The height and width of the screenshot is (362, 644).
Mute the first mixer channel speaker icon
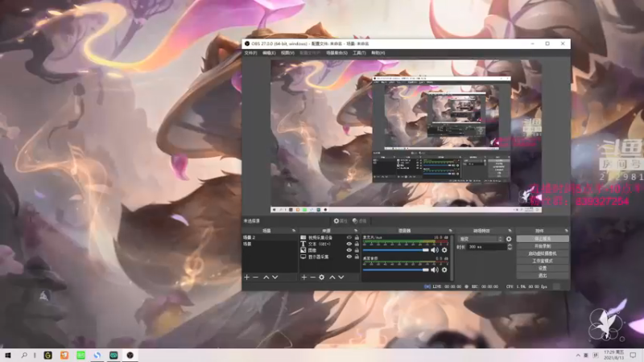coord(435,250)
